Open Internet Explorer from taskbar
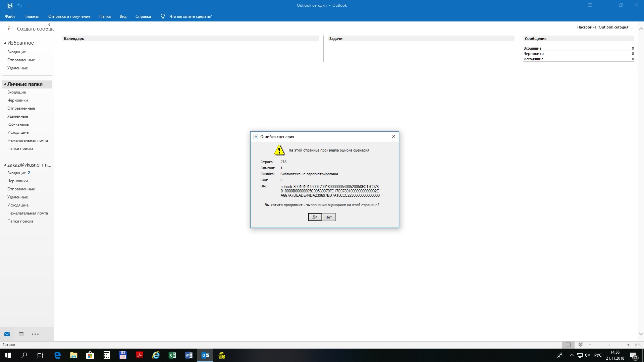 click(156, 355)
